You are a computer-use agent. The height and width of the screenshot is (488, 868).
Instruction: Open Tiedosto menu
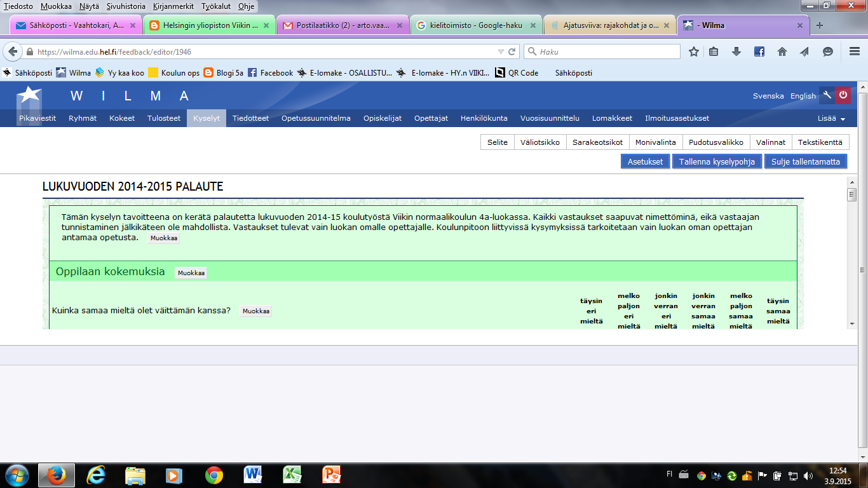click(x=18, y=6)
